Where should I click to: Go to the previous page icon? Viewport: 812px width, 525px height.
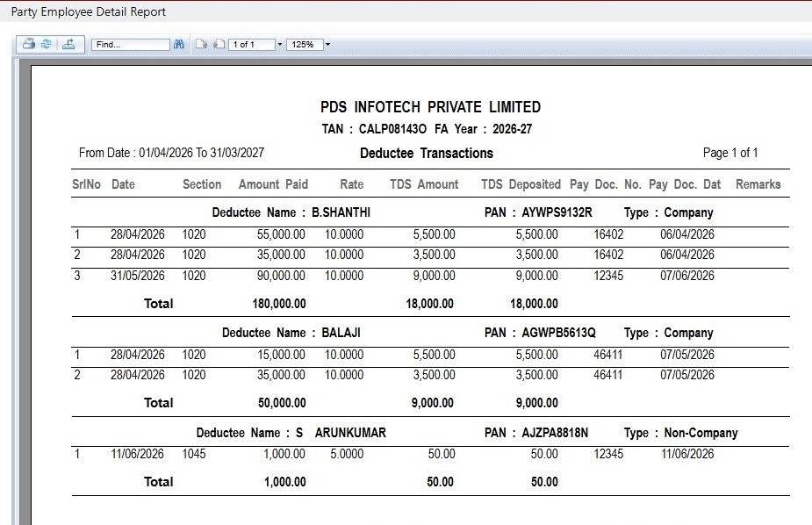(219, 45)
